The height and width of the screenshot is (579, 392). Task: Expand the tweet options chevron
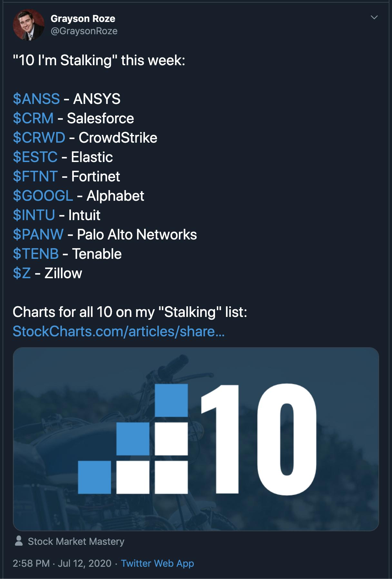point(374,17)
